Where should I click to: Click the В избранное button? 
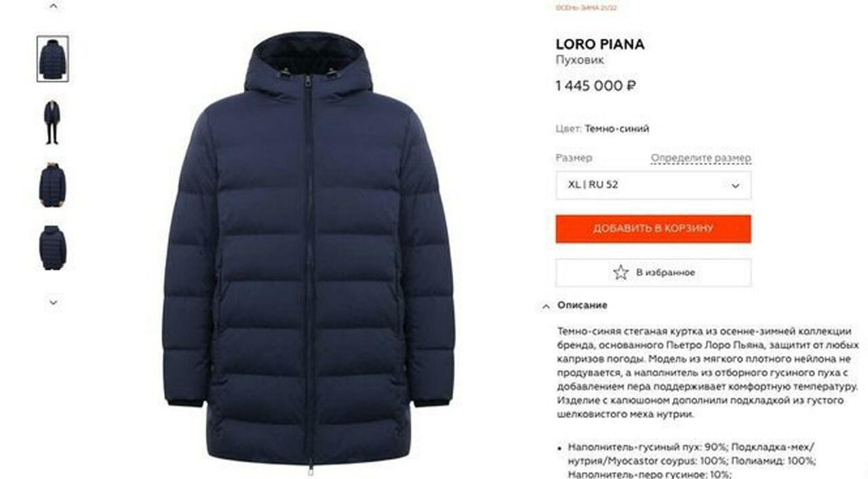(653, 272)
